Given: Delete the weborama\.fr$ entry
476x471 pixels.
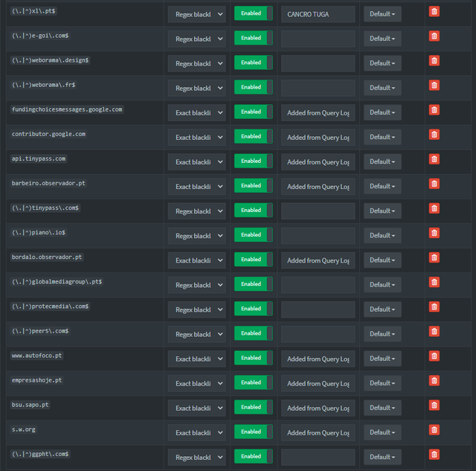Looking at the screenshot, I should point(434,86).
